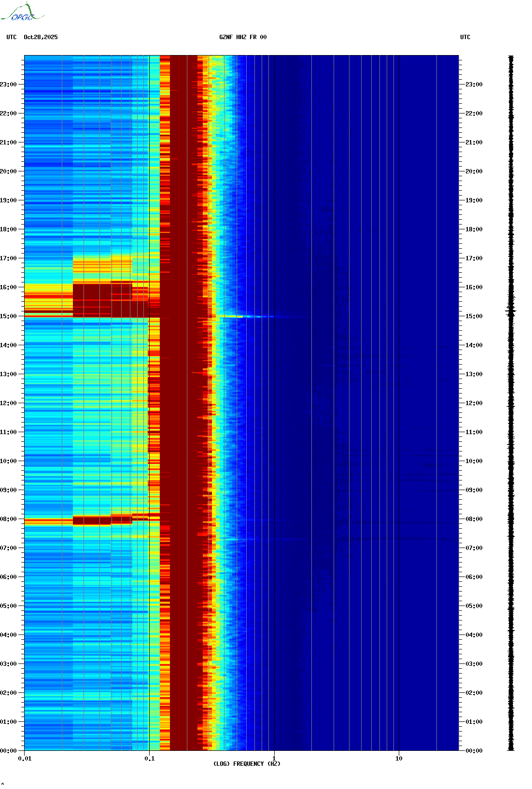Click the left 11:00 time label

pyautogui.click(x=8, y=432)
